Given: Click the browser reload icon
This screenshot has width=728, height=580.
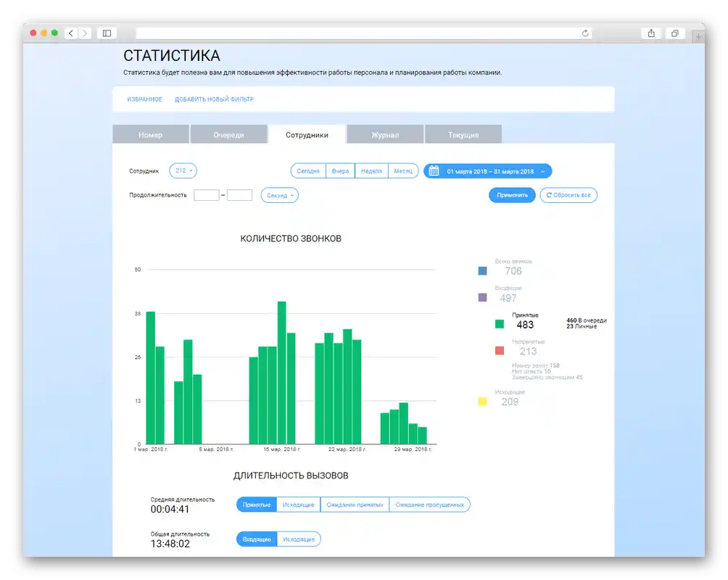Looking at the screenshot, I should pyautogui.click(x=585, y=33).
